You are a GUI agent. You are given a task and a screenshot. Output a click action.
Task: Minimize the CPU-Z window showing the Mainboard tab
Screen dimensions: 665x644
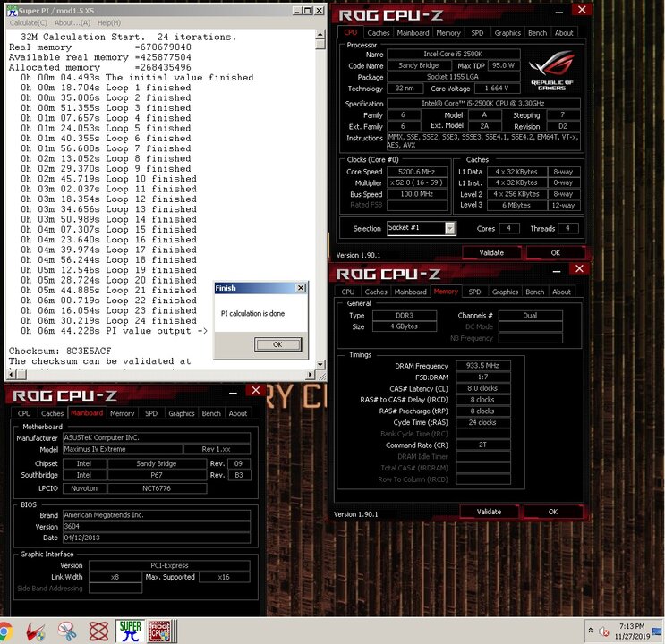[x=233, y=393]
